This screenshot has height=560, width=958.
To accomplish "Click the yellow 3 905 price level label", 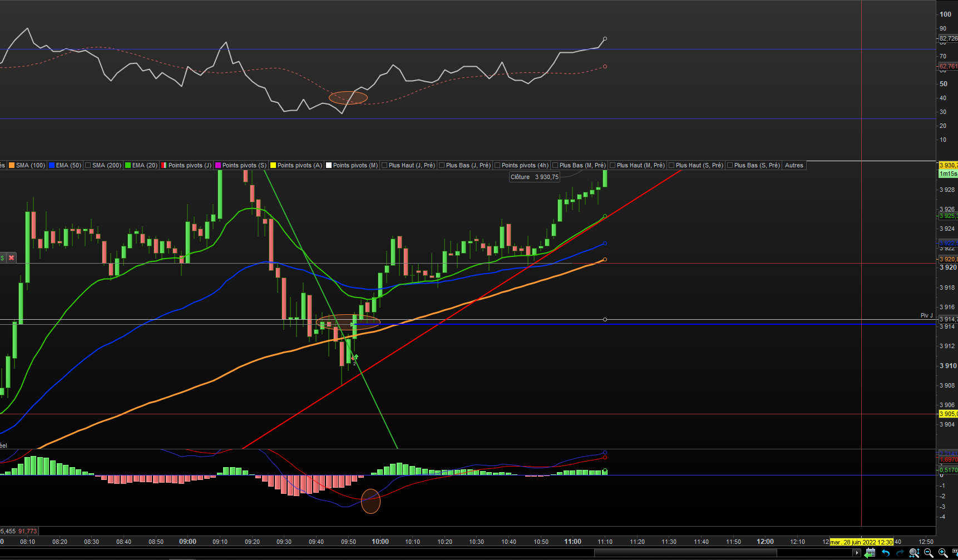I will pyautogui.click(x=948, y=414).
